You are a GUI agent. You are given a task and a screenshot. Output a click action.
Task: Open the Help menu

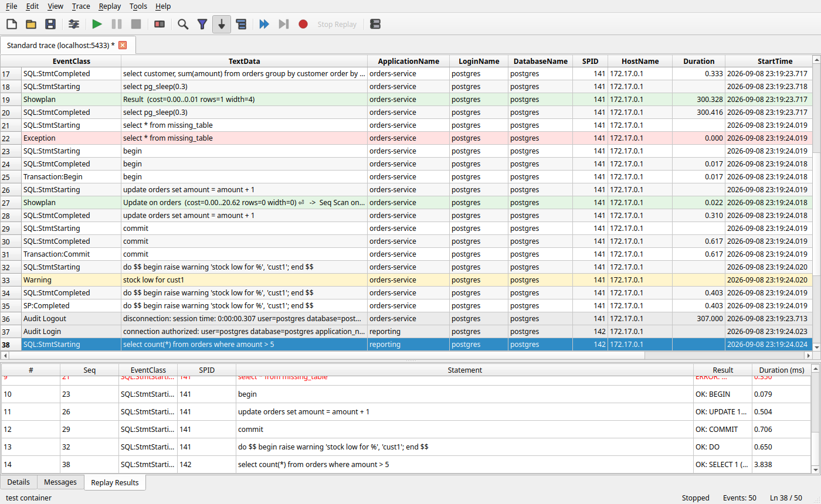164,6
